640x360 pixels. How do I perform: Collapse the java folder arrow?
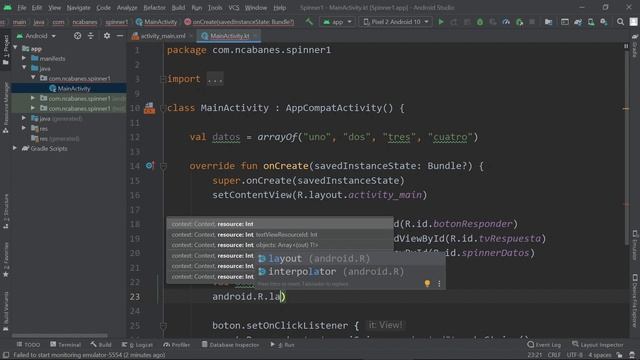24,68
